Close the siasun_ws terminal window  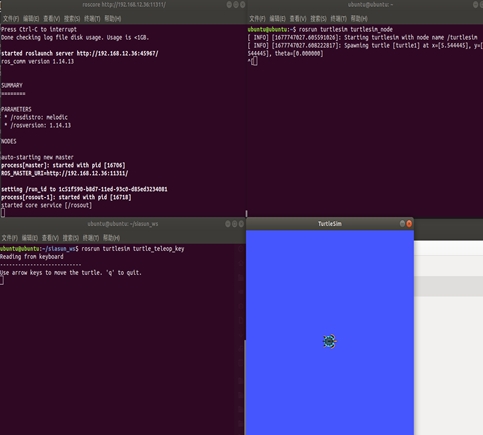coord(241,224)
